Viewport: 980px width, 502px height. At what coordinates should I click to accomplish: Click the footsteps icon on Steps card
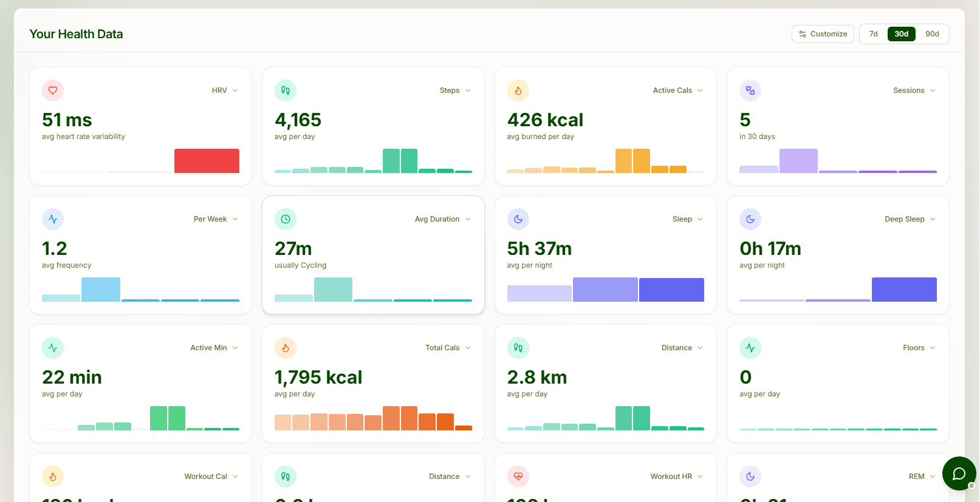[x=286, y=90]
